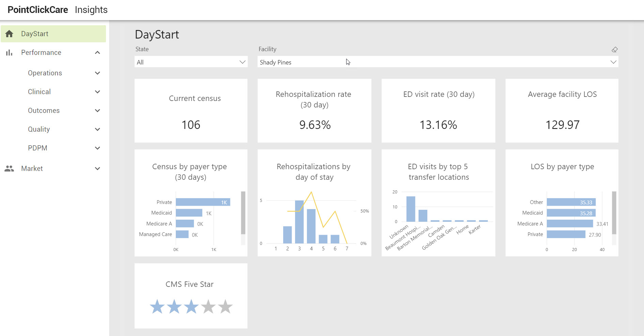Screen dimensions: 644x336
Task: Click the Beaumont Hospi... ED visits bar
Action: point(423,216)
